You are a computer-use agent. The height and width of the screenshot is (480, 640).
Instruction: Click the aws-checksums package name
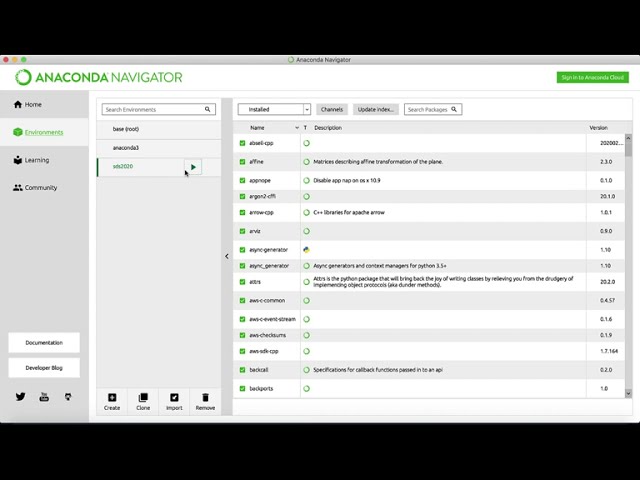pyautogui.click(x=267, y=335)
